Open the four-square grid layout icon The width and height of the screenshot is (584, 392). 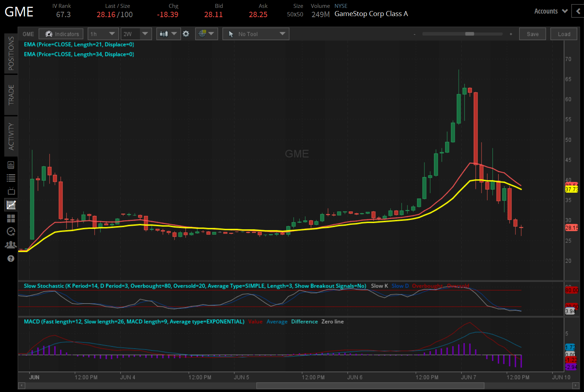[11, 218]
